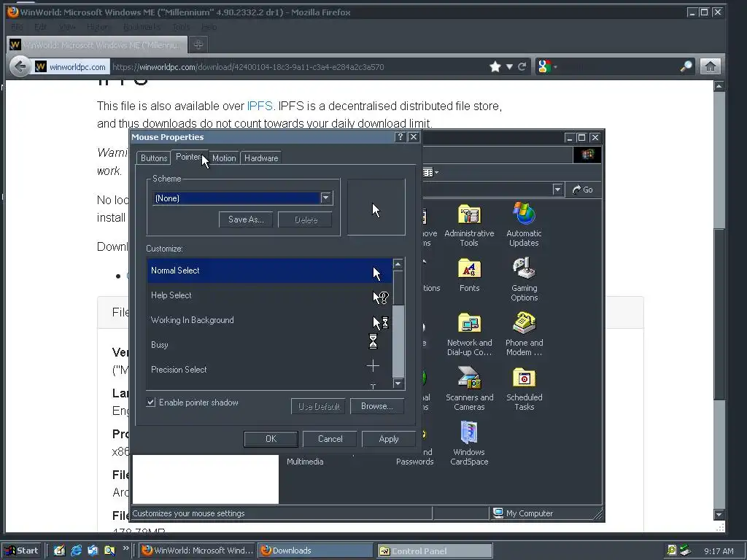Switch to the Motion tab
Screen dimensions: 747x560
[x=224, y=158]
